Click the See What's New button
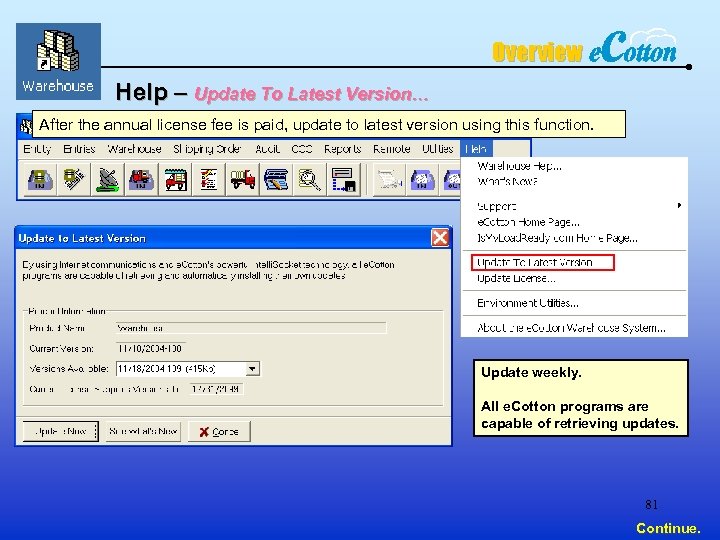 [x=143, y=431]
